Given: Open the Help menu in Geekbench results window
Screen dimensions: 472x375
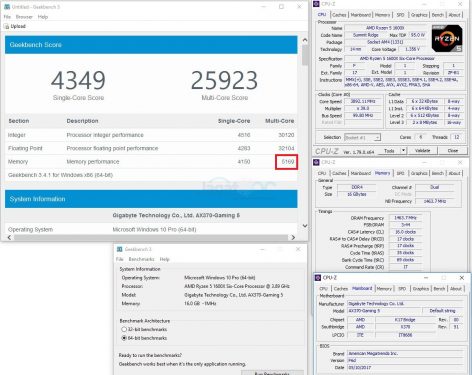Looking at the screenshot, I should (x=43, y=17).
